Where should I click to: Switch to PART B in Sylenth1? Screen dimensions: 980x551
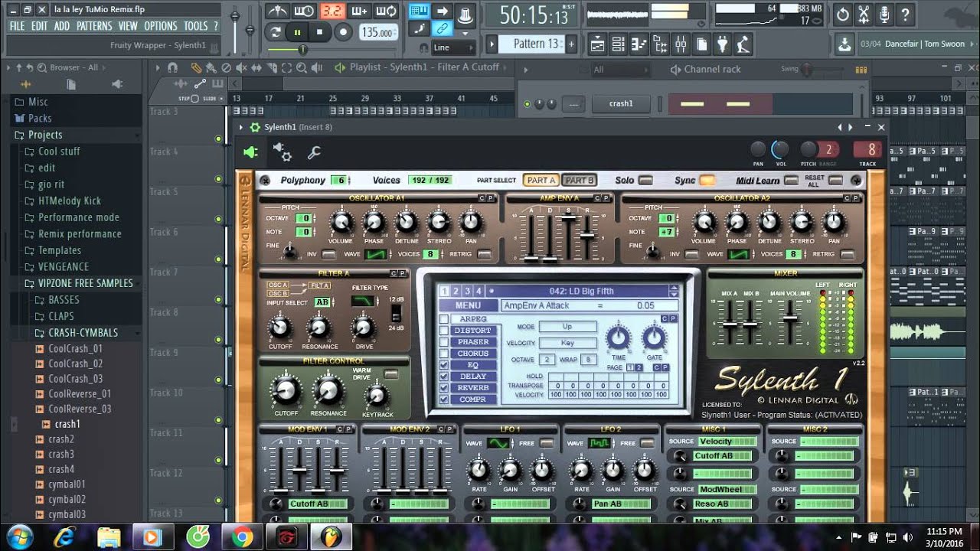pyautogui.click(x=580, y=181)
